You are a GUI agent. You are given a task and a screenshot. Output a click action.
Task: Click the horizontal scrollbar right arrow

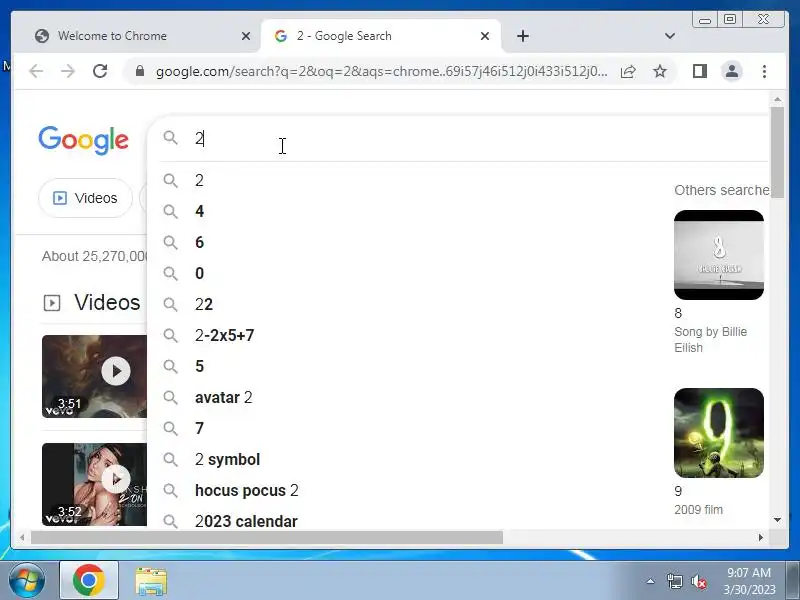(x=761, y=537)
